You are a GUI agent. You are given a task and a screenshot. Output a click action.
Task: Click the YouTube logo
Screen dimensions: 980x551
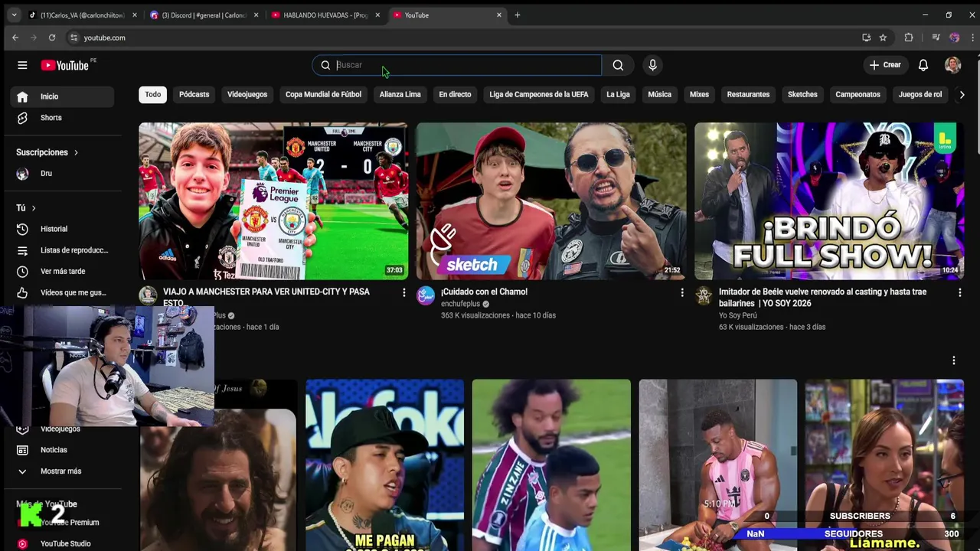pyautogui.click(x=65, y=65)
